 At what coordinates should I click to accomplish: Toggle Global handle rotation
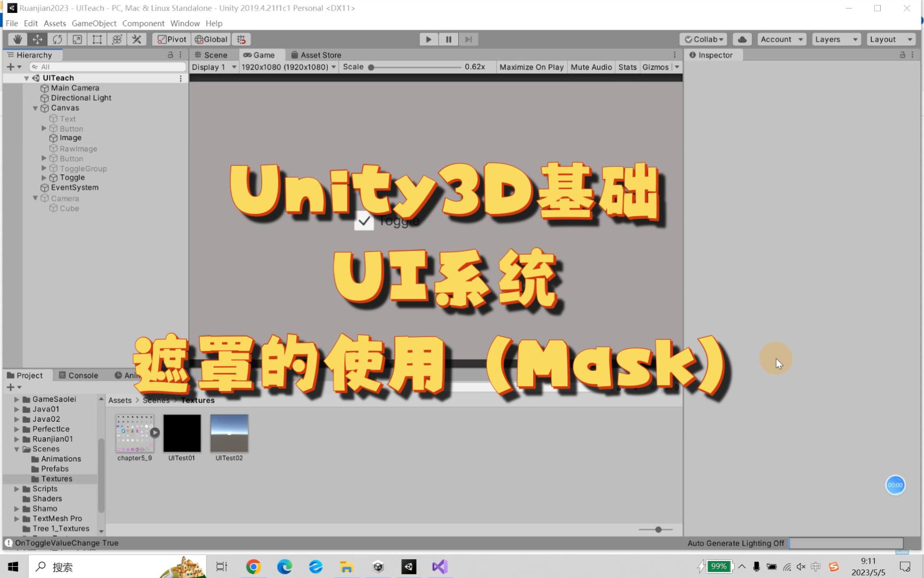pyautogui.click(x=211, y=39)
